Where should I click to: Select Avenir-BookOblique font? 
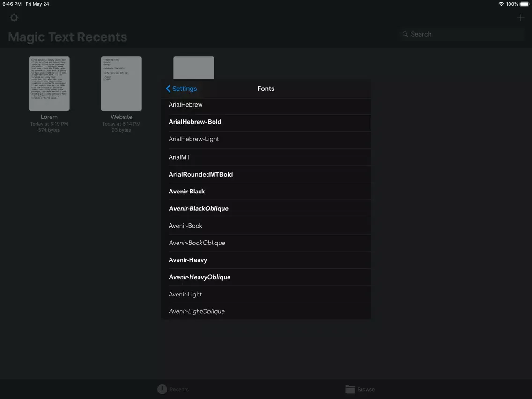pyautogui.click(x=266, y=243)
